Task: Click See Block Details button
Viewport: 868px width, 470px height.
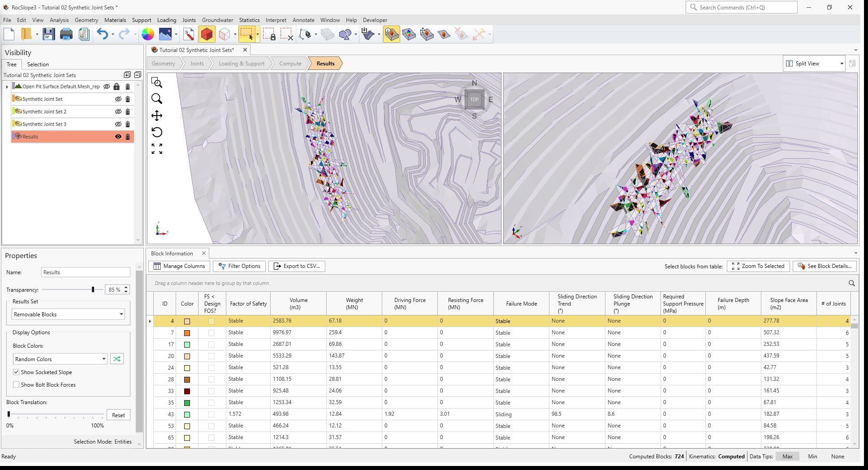Action: 825,266
